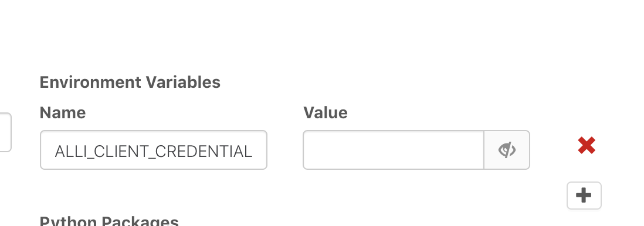Place cursor in ALLI_CLIENT_CREDENTIAL text
This screenshot has width=644, height=226.
tap(154, 152)
